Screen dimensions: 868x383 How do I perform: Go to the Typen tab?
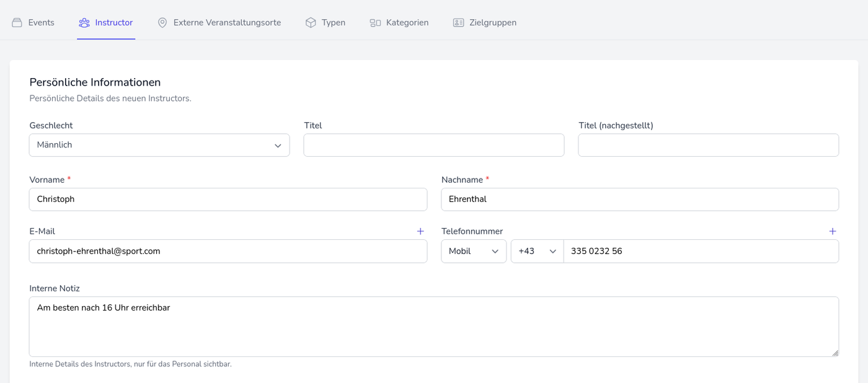point(333,23)
